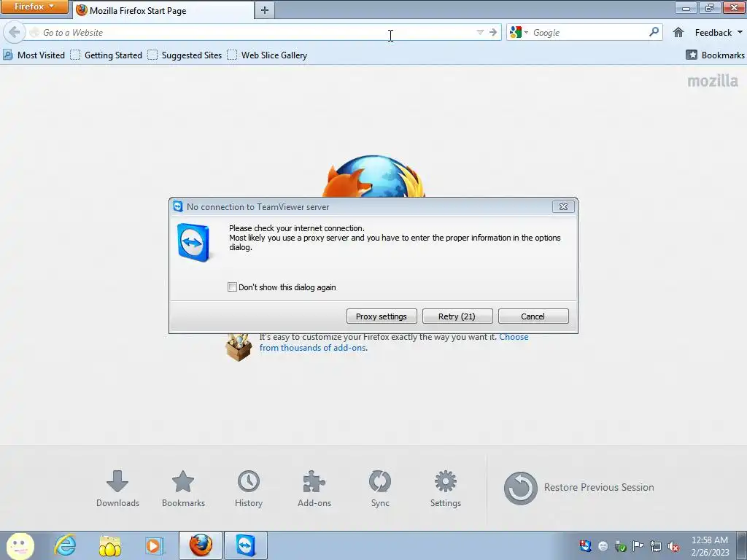Image resolution: width=747 pixels, height=560 pixels.
Task: Open Downloads from start page
Action: pyautogui.click(x=117, y=489)
